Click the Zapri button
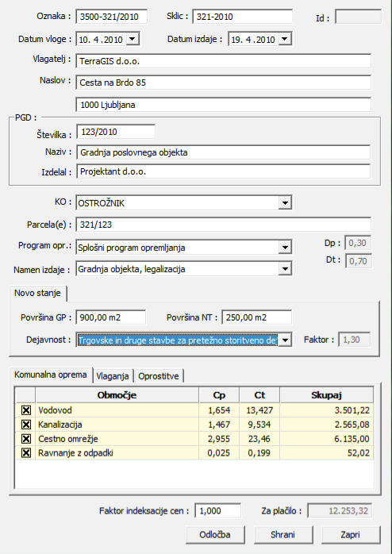392x554 pixels. [x=351, y=535]
